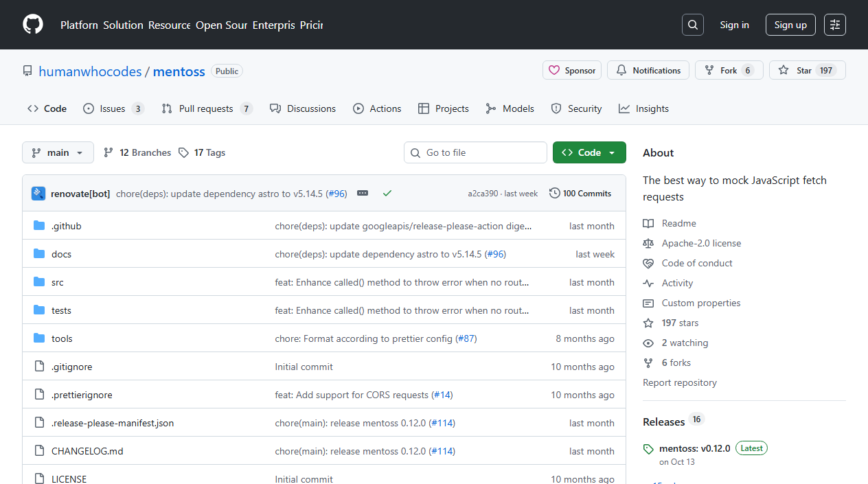
Task: Click the green checkmark status icon
Action: [x=387, y=194]
